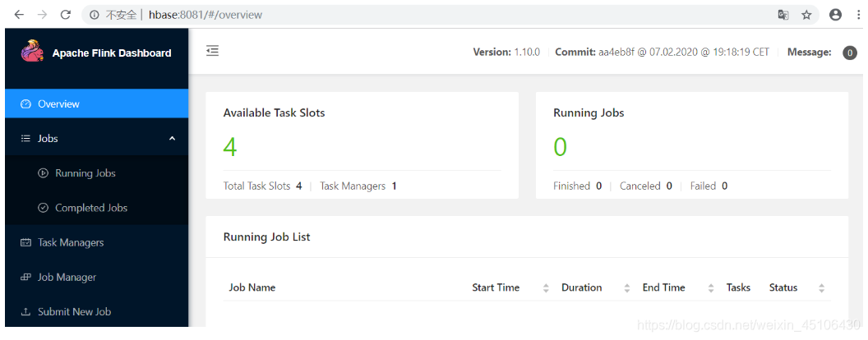Click the not-secure info icon

click(94, 15)
